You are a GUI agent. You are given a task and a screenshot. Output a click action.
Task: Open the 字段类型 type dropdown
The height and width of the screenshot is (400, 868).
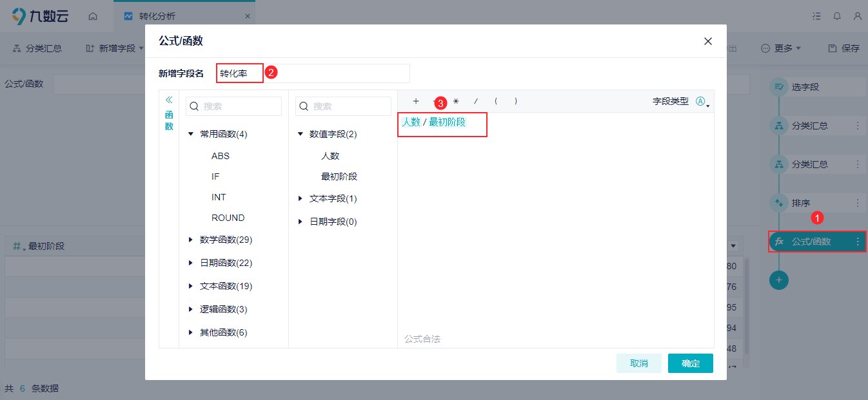coord(702,102)
